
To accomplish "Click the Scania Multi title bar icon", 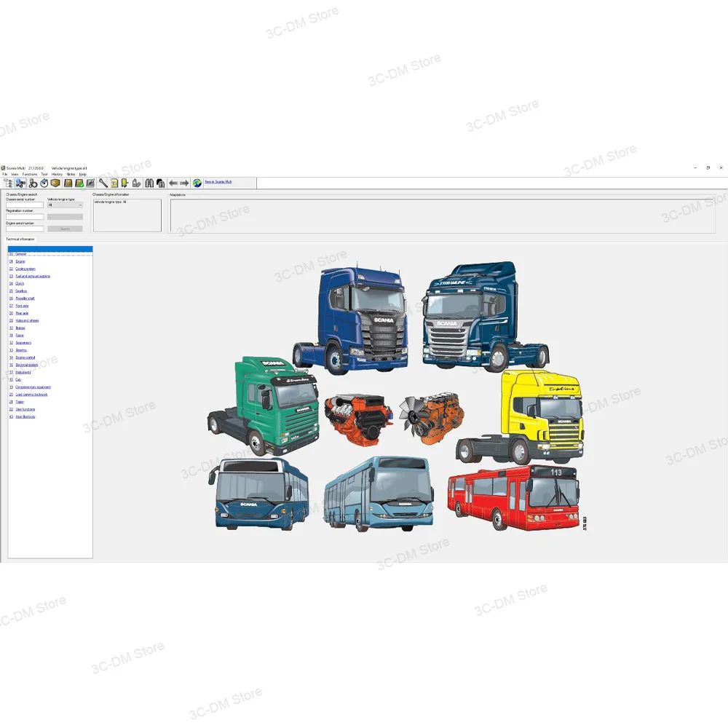I will [x=3, y=168].
